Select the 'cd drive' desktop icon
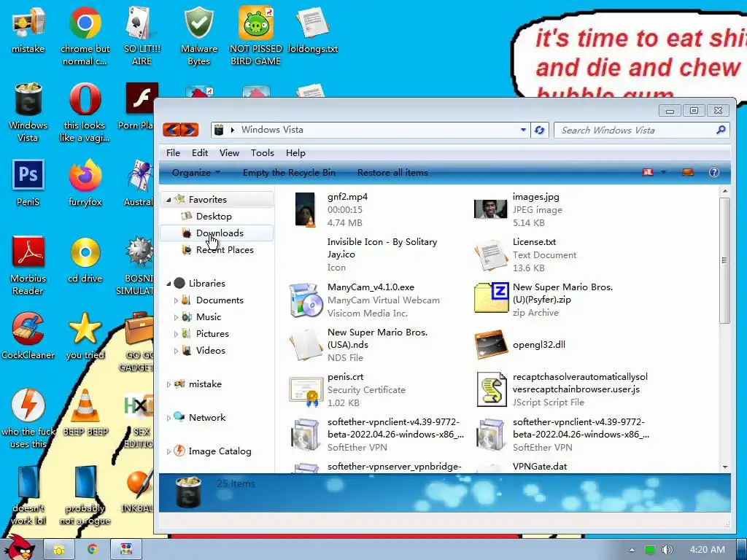The height and width of the screenshot is (560, 747). [85, 260]
